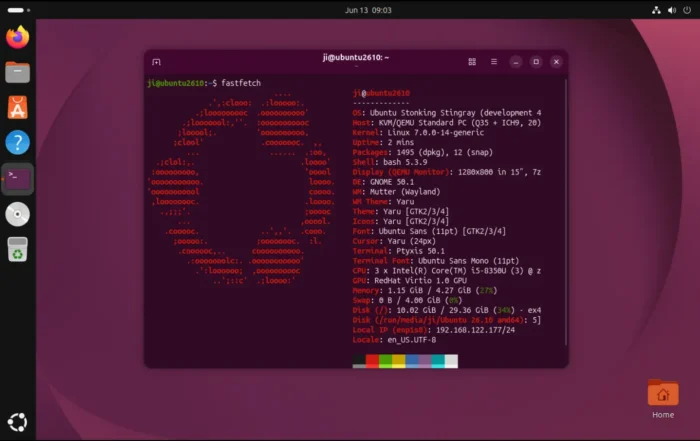
Task: Click the Disk (/) line '10.02 GiB / 29.36 GiB'
Action: coord(447,310)
